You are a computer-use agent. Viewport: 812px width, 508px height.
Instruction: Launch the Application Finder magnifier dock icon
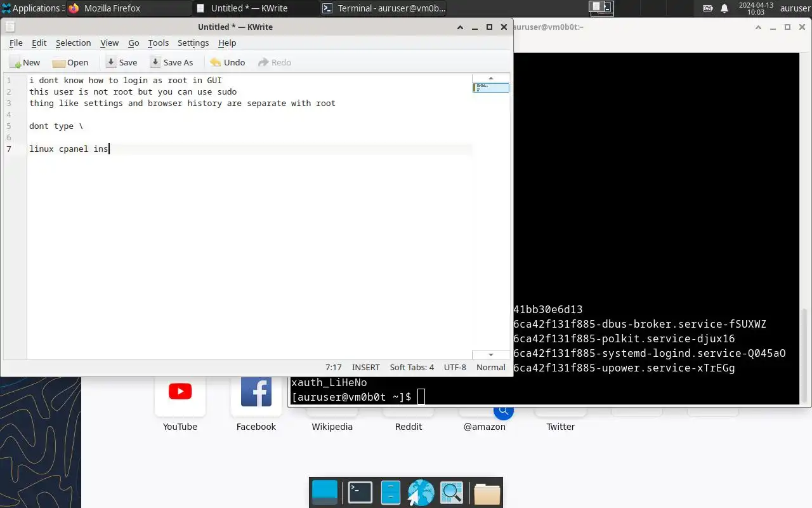coord(452,492)
